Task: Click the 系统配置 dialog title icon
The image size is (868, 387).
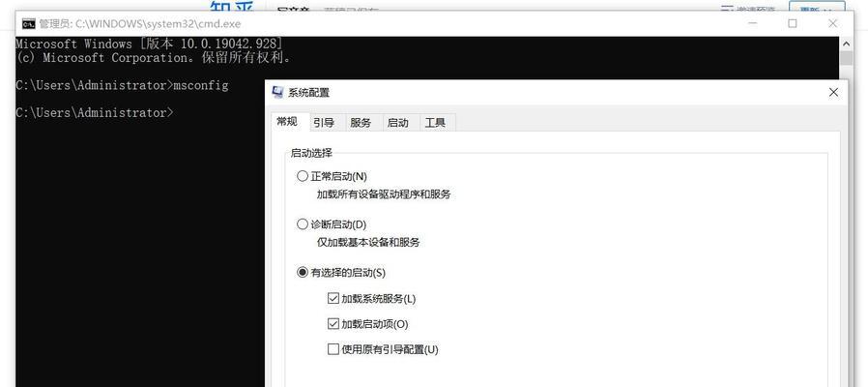Action: click(x=277, y=93)
